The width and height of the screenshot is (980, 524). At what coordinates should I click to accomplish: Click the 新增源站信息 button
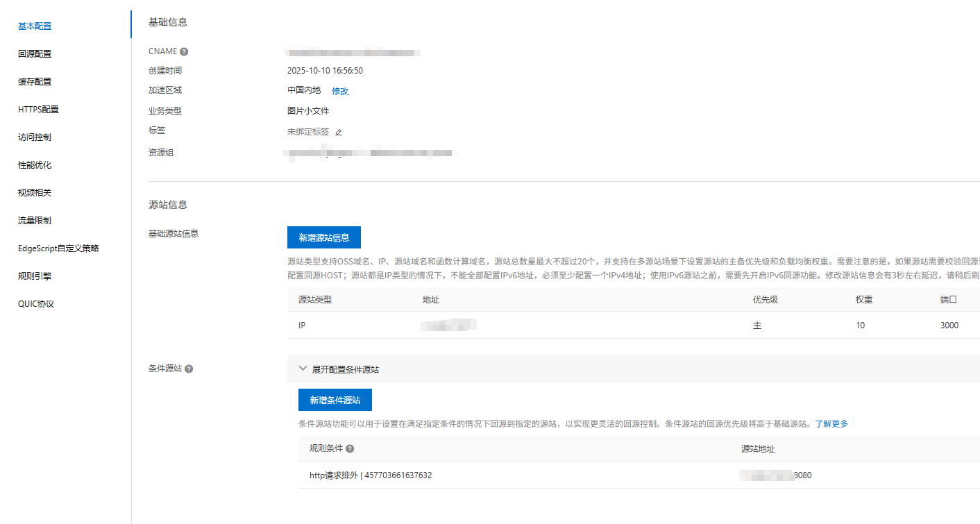[324, 237]
